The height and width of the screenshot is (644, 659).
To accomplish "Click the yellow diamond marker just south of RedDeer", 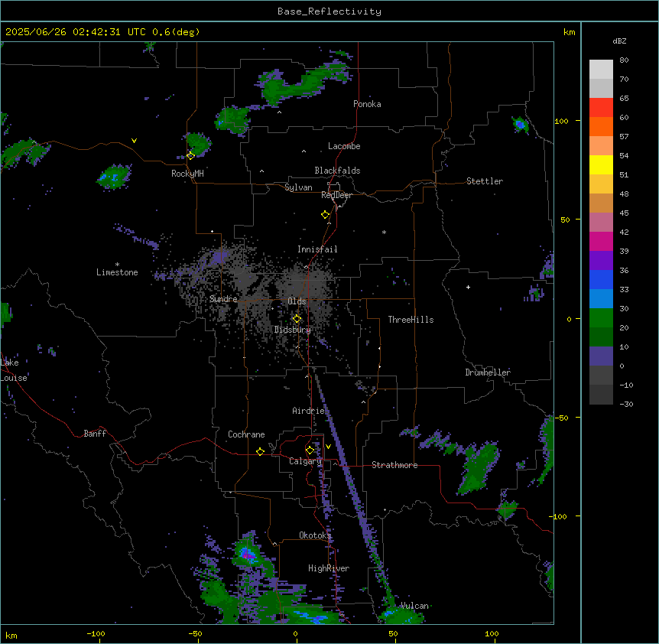I will 326,215.
